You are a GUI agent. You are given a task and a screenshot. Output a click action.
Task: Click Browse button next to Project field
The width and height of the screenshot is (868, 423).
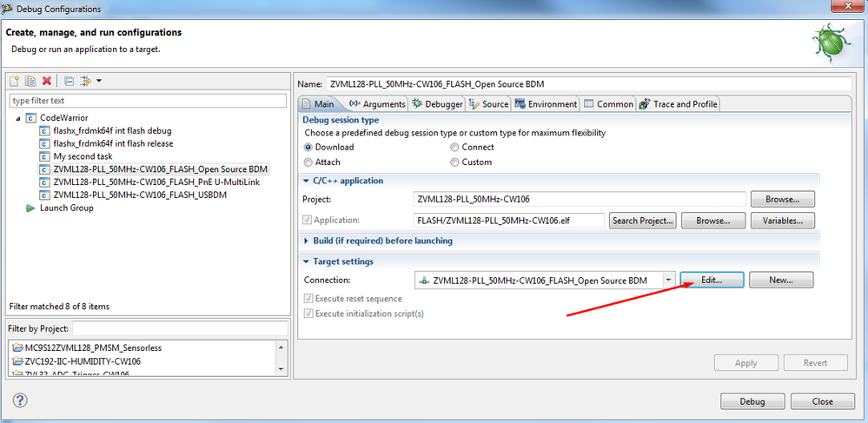(783, 199)
